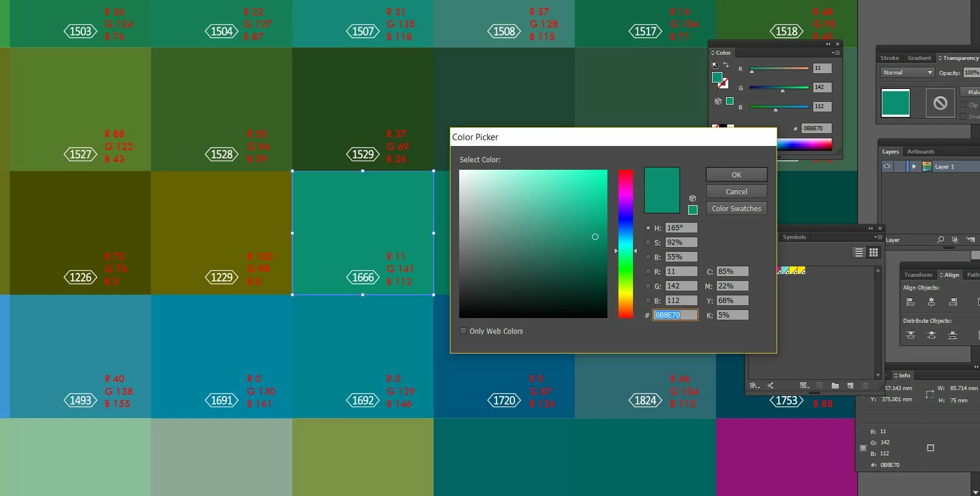Click Horizontal Align Center icon
The image size is (980, 496).
[x=932, y=302]
